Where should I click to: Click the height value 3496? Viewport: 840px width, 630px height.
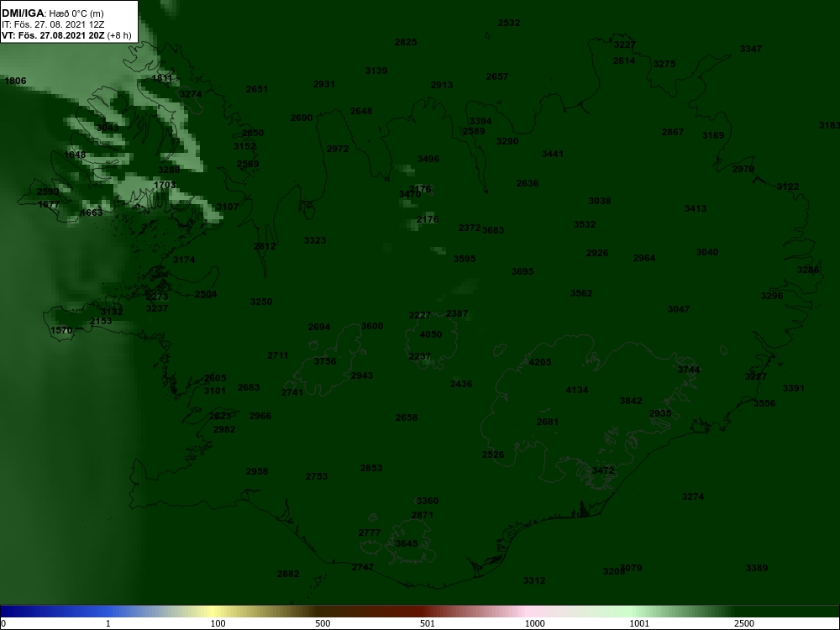pos(428,159)
